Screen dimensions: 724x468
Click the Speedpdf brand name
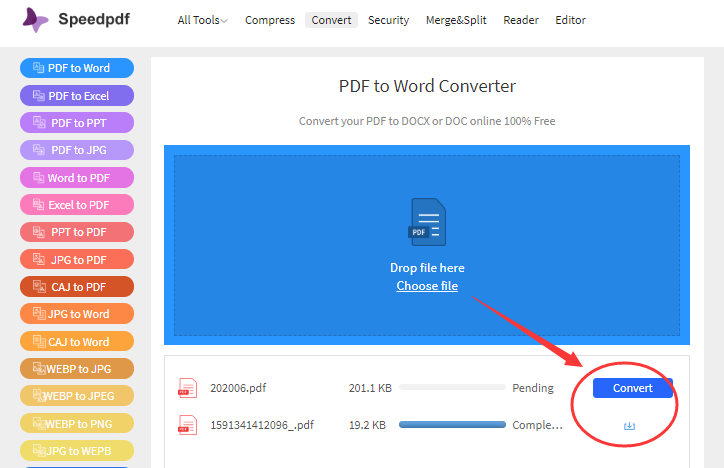tap(94, 19)
